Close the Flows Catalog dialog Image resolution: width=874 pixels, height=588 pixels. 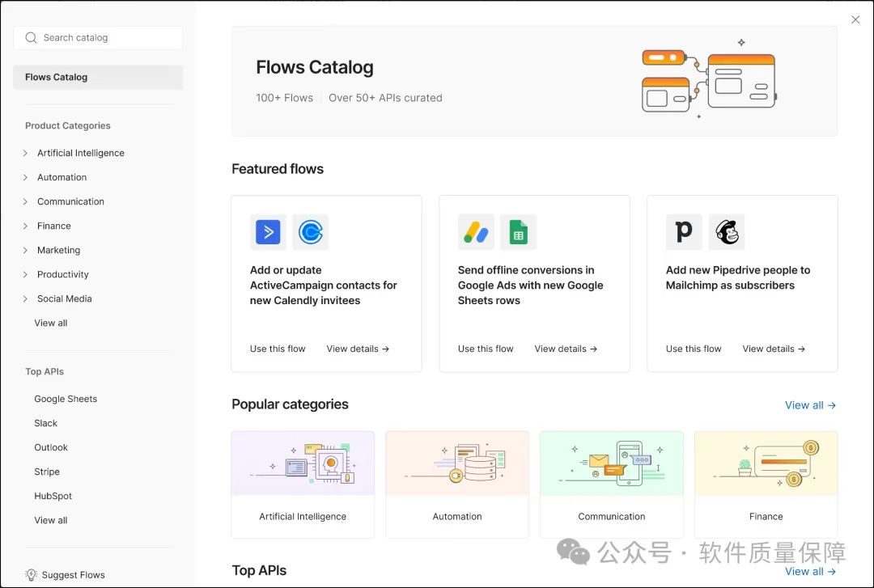click(x=855, y=19)
